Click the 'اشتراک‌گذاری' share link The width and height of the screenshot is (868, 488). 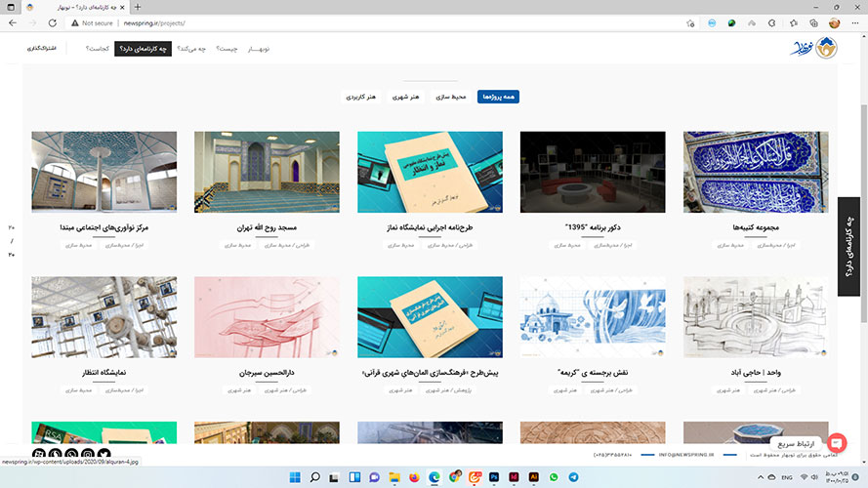(x=42, y=49)
